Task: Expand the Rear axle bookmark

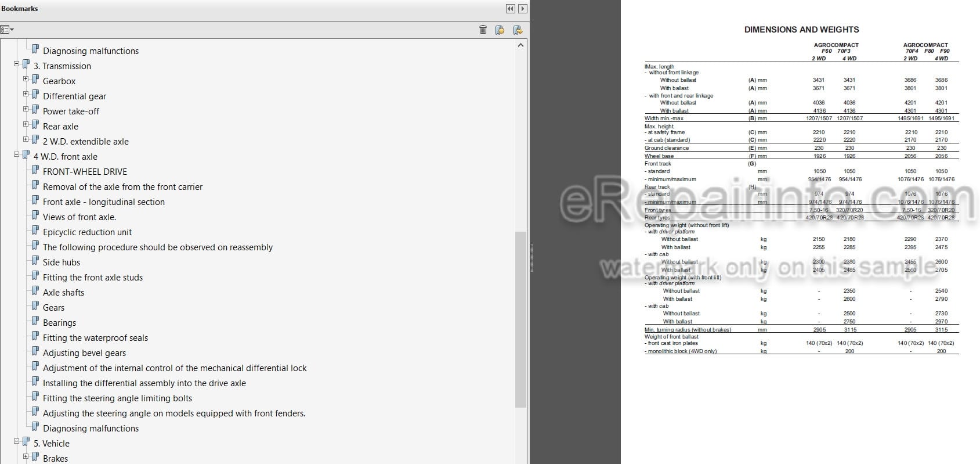Action: (26, 124)
